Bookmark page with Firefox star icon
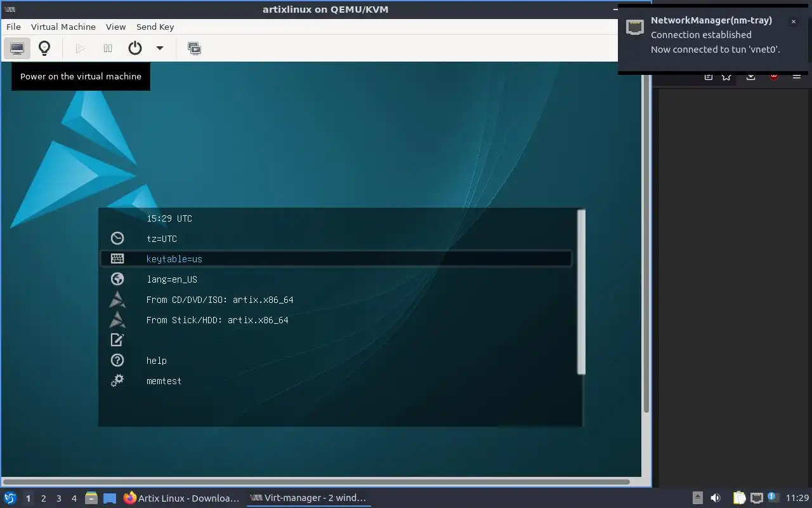This screenshot has width=812, height=508. coord(726,77)
